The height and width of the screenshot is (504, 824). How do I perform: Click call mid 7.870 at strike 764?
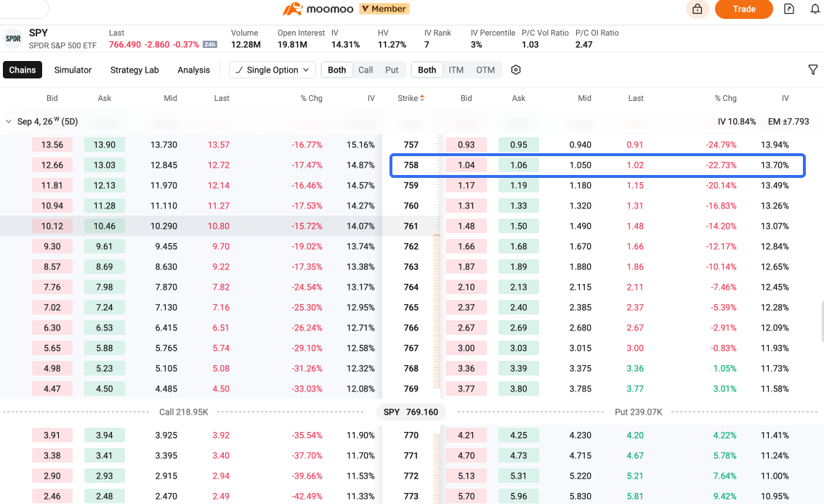(x=166, y=287)
